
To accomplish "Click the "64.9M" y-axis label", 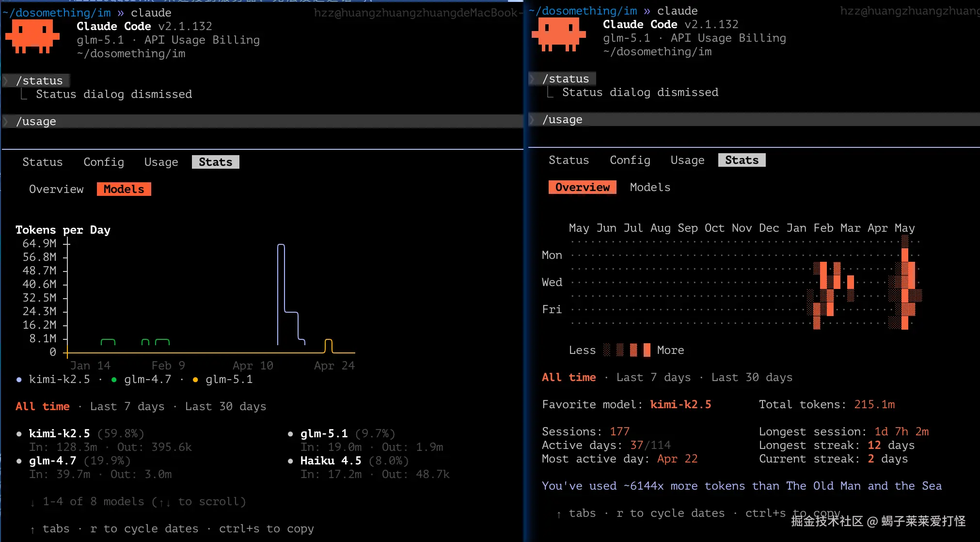I will point(39,243).
